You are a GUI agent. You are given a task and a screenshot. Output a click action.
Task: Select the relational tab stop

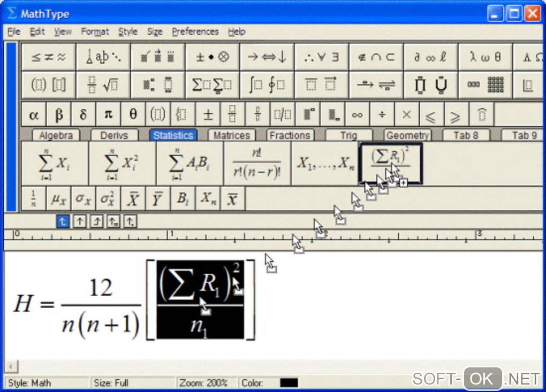coord(113,221)
